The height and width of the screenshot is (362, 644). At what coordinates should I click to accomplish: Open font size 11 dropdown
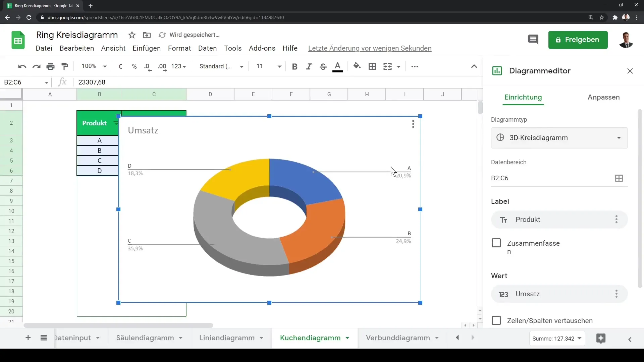coord(268,66)
